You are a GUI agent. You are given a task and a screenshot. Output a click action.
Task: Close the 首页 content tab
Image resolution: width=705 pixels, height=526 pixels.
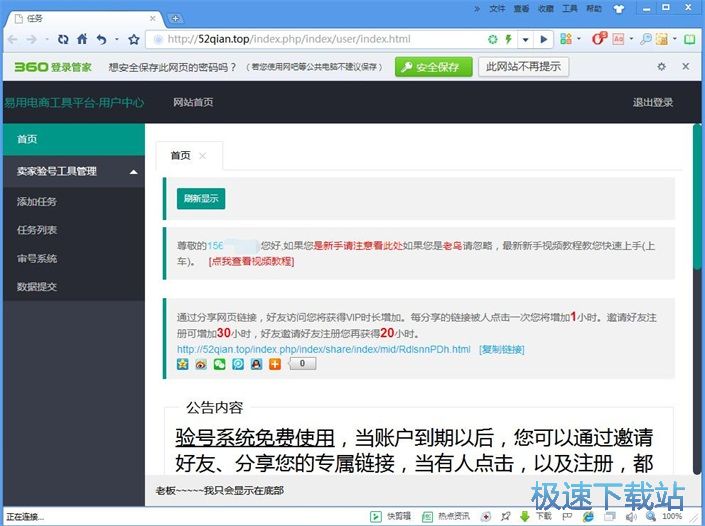point(203,156)
